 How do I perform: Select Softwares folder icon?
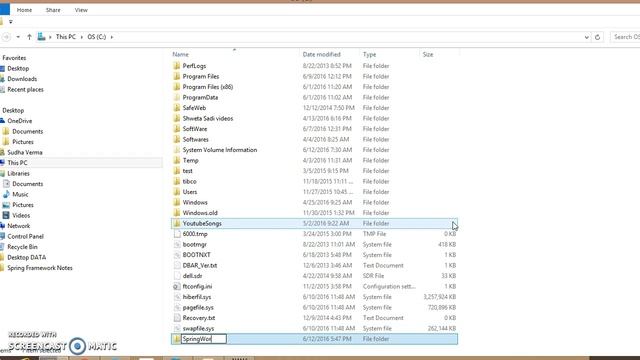click(176, 139)
